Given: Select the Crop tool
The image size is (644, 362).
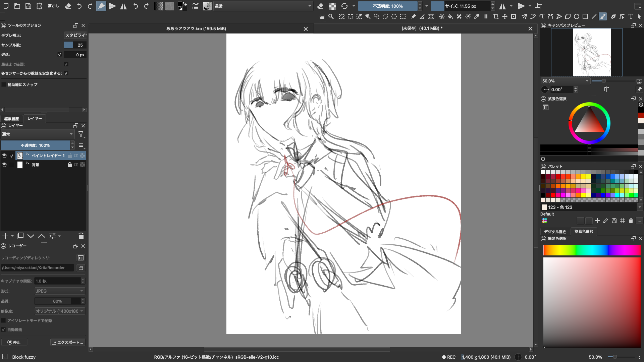Looking at the screenshot, I should 496,16.
